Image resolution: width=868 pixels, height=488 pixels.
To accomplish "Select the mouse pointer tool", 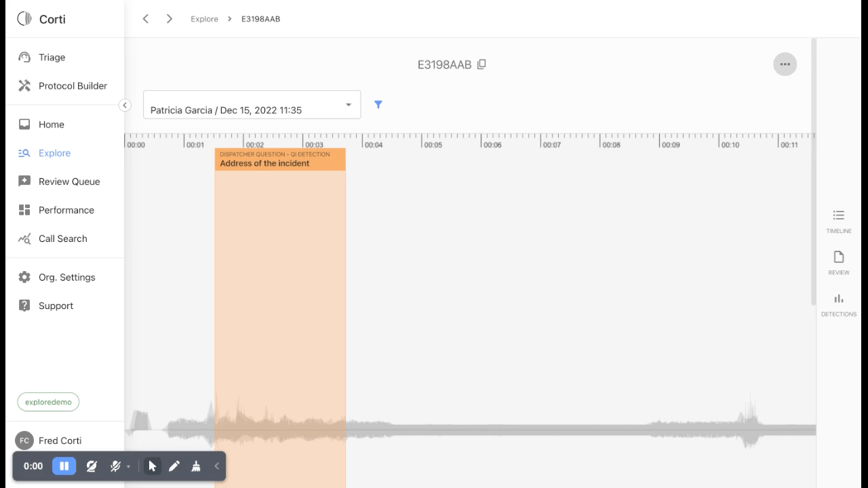I will (x=153, y=466).
